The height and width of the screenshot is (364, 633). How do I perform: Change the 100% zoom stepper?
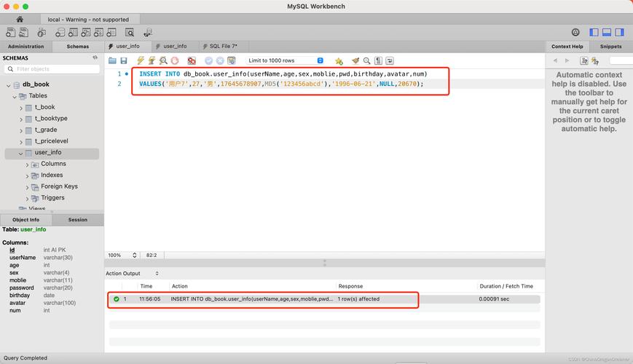pos(135,255)
